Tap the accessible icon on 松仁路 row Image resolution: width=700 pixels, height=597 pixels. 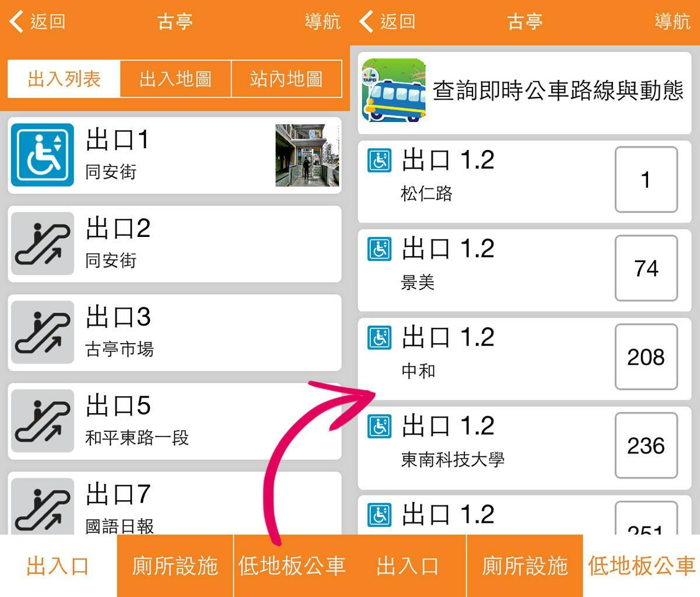click(x=380, y=160)
